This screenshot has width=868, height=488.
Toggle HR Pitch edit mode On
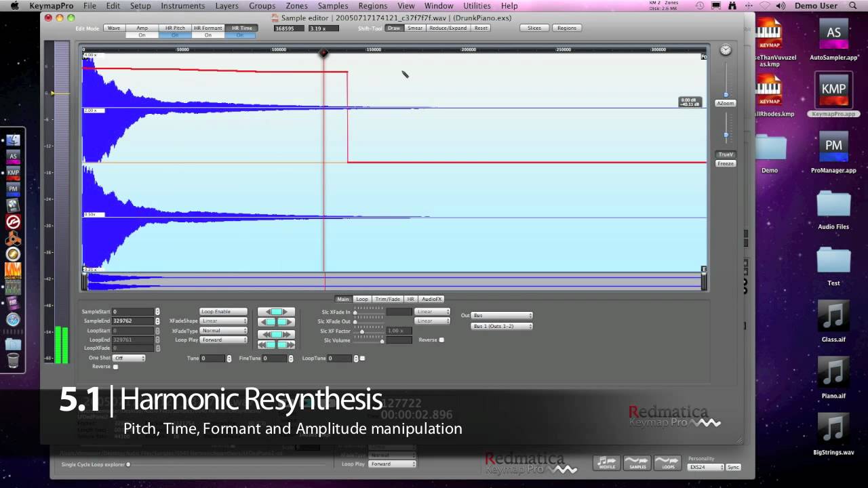[x=175, y=35]
